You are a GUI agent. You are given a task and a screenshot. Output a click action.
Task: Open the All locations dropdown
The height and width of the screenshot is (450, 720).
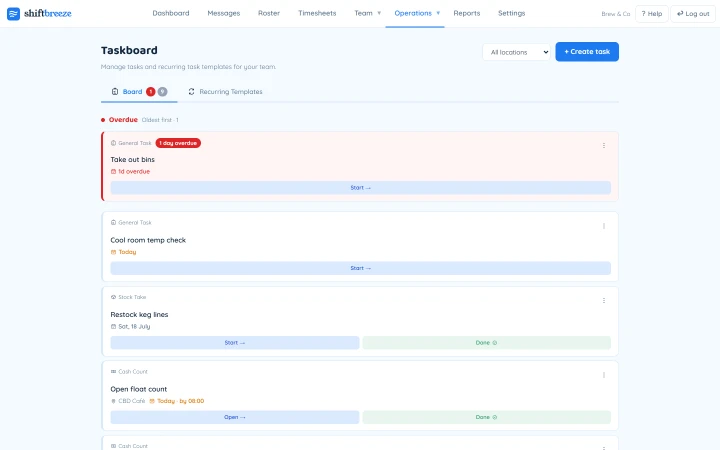[517, 52]
